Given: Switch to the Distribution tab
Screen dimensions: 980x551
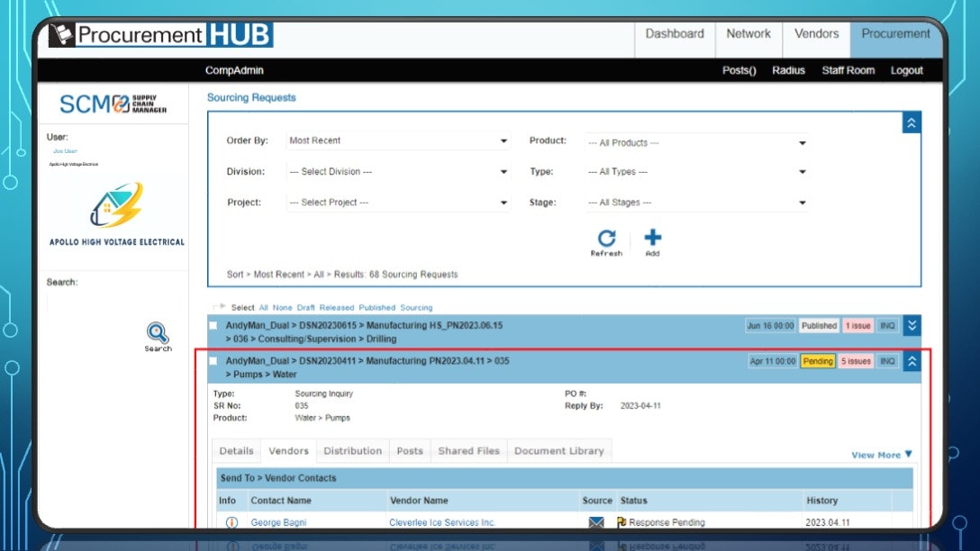Looking at the screenshot, I should 352,450.
